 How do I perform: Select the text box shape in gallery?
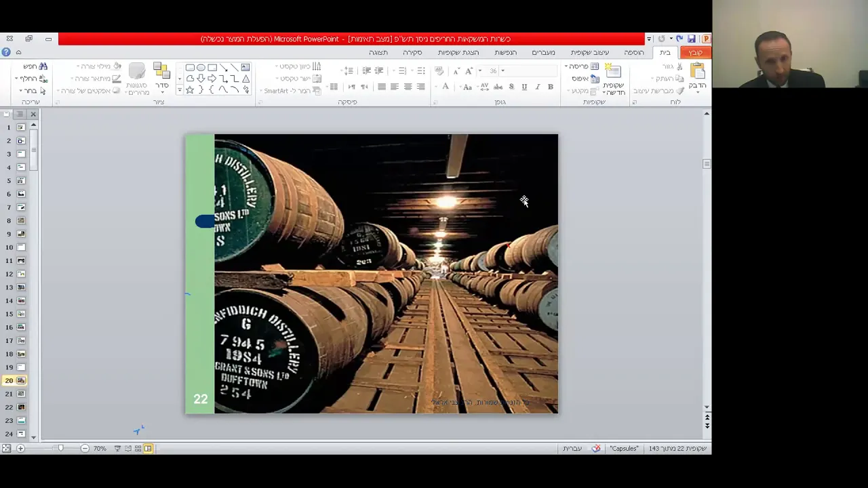point(245,67)
